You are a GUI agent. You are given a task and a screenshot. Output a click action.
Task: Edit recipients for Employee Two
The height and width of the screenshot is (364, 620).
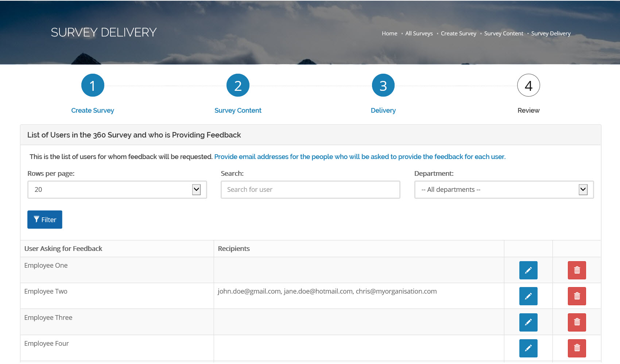point(528,296)
